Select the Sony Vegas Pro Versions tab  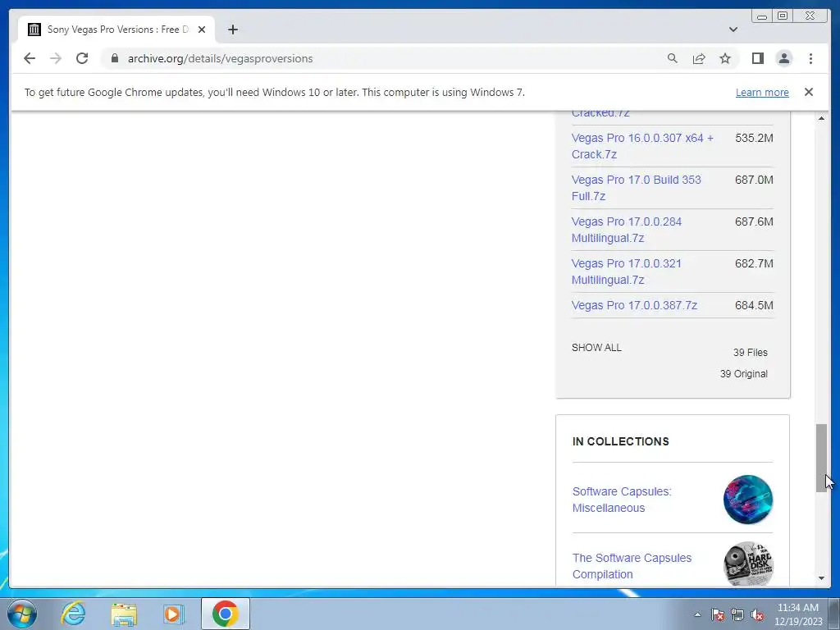click(x=116, y=30)
